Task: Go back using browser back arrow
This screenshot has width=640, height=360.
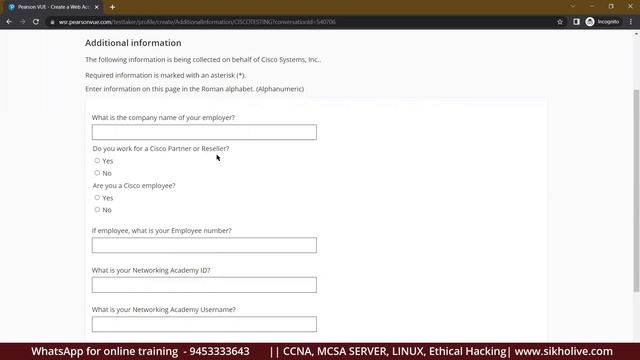Action: coord(9,22)
